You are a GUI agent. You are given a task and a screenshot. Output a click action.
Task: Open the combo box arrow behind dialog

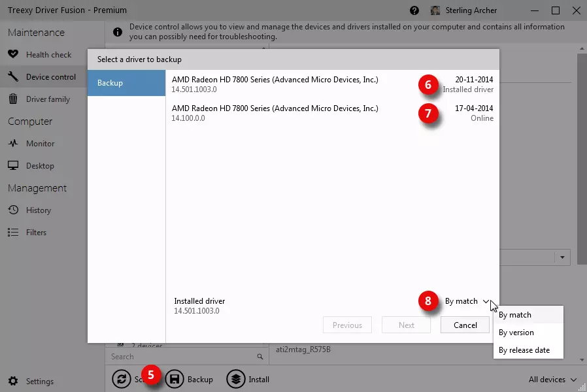562,257
